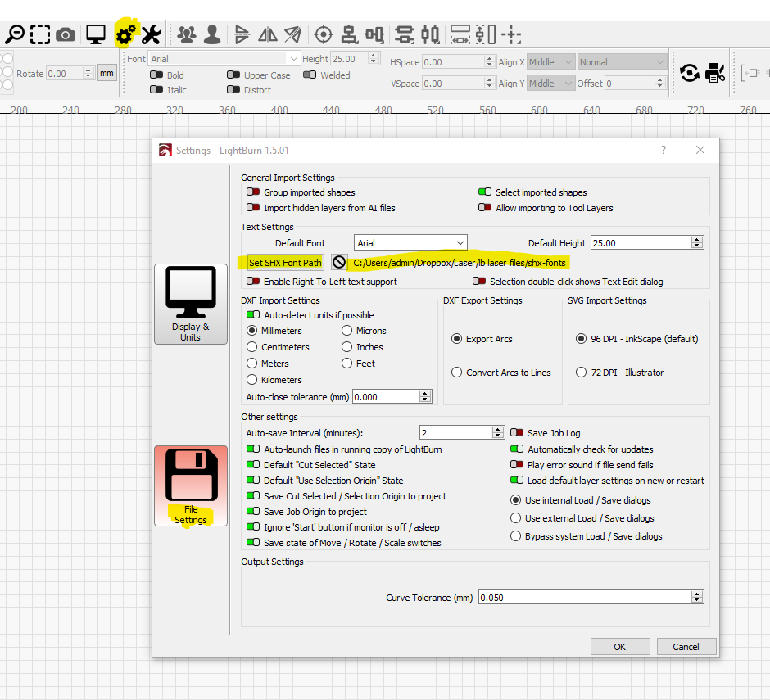
Task: Toggle Welded switch in text toolbar
Action: click(x=310, y=75)
